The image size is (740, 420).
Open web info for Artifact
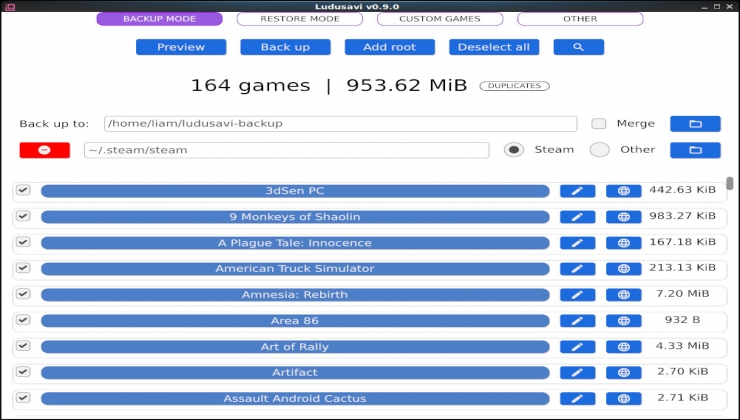coord(623,372)
